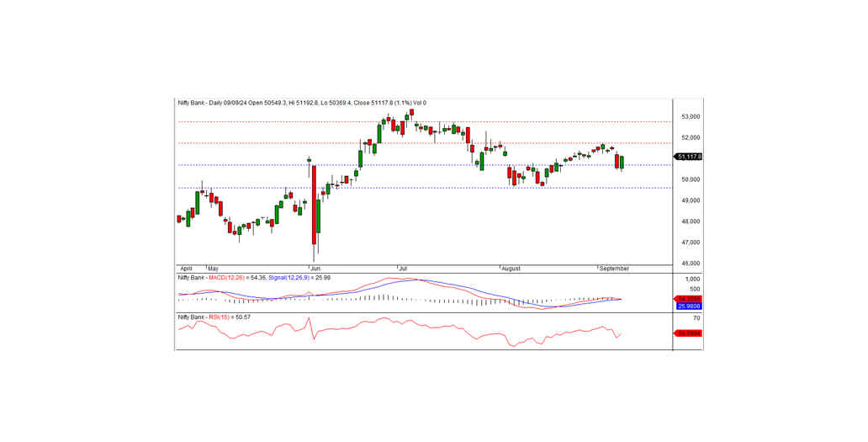
Task: Click the Jun label on time axis
Action: click(315, 269)
